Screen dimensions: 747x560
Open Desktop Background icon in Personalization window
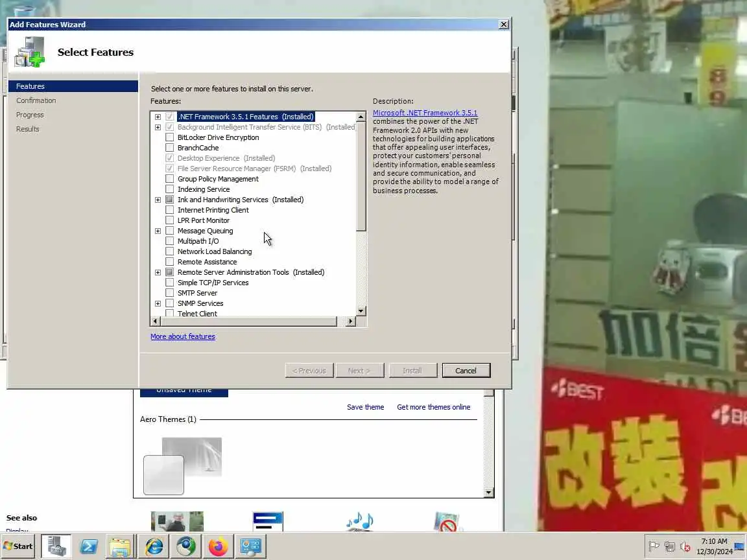177,521
